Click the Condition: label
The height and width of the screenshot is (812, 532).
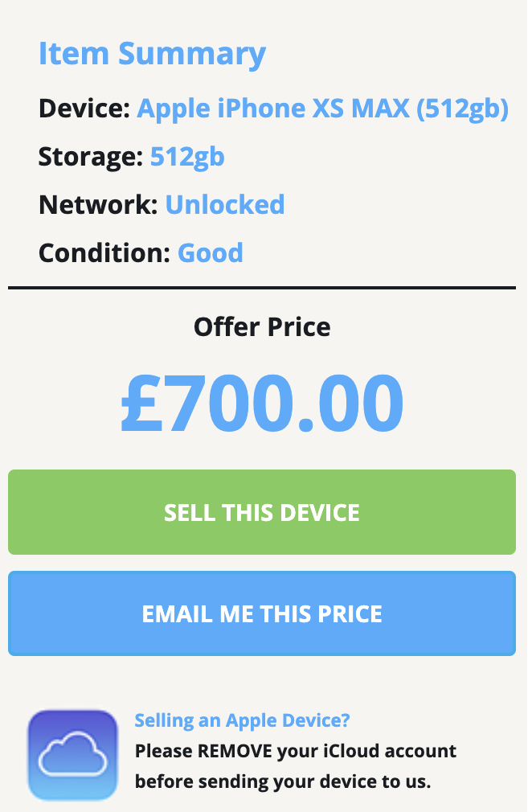(x=104, y=252)
